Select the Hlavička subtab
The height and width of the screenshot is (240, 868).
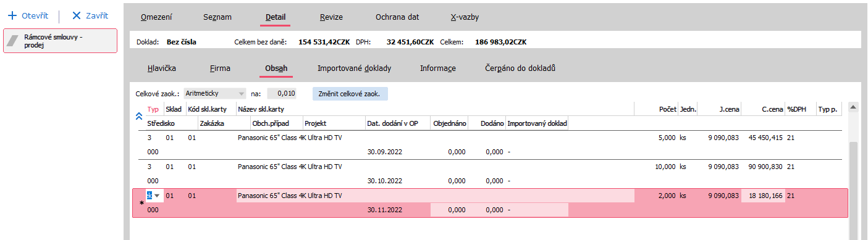(162, 68)
